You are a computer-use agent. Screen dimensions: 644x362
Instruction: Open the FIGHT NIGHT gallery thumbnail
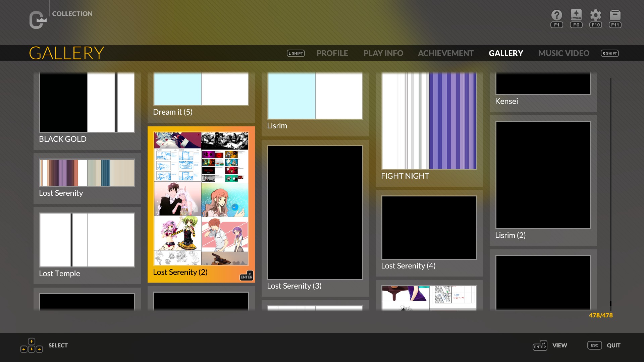(429, 121)
